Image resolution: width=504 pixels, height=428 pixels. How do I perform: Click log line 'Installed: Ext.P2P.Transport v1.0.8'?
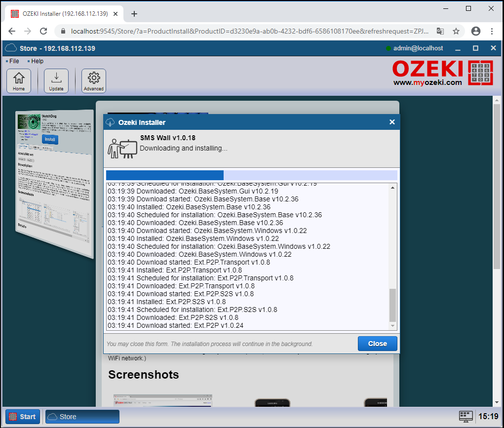click(175, 270)
